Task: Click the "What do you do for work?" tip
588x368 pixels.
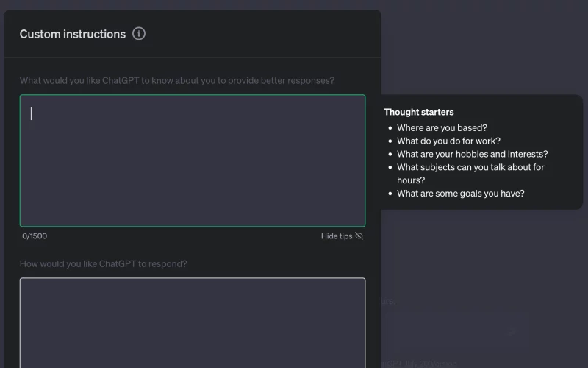Action: (x=448, y=141)
